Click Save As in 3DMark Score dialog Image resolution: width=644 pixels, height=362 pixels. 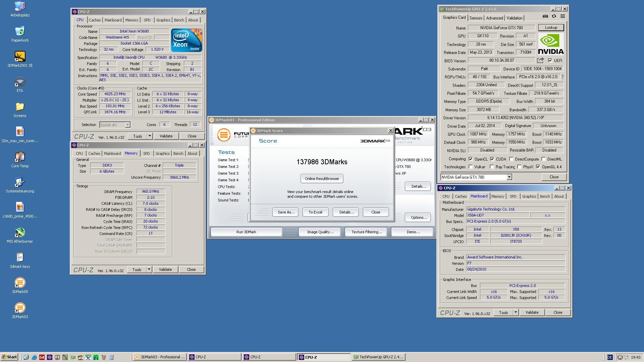pos(286,212)
